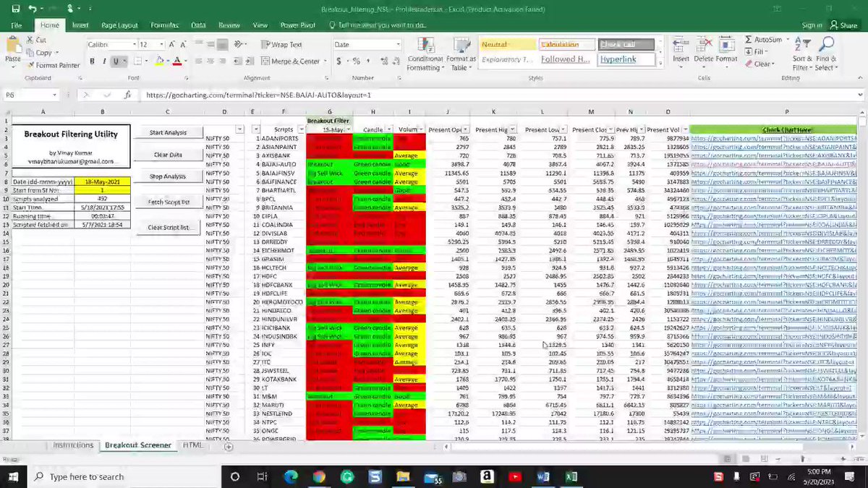Open the Fill menu

point(756,52)
